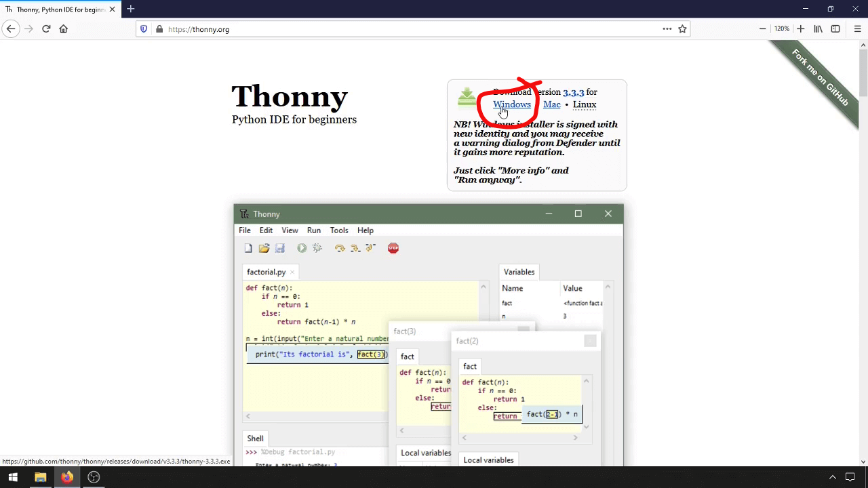Go back to the previous page
This screenshot has height=488, width=868.
[11, 29]
